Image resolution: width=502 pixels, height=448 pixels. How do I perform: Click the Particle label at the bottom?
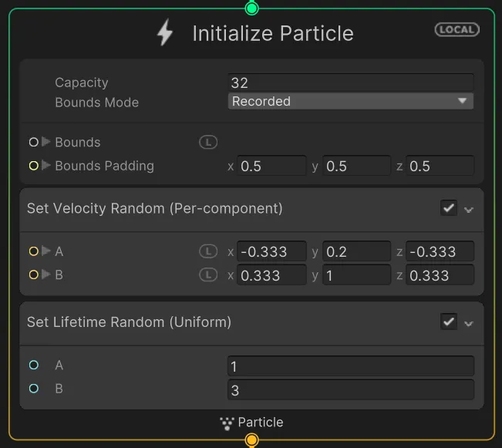[260, 423]
